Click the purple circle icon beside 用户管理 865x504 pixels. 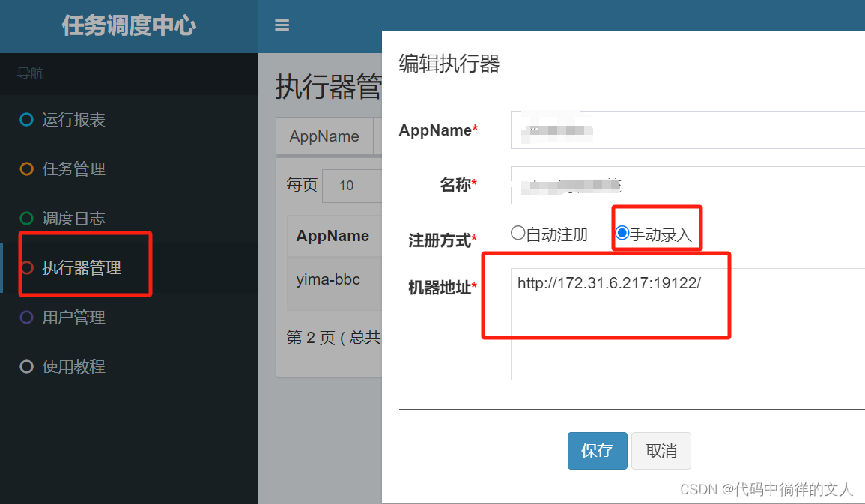point(26,317)
